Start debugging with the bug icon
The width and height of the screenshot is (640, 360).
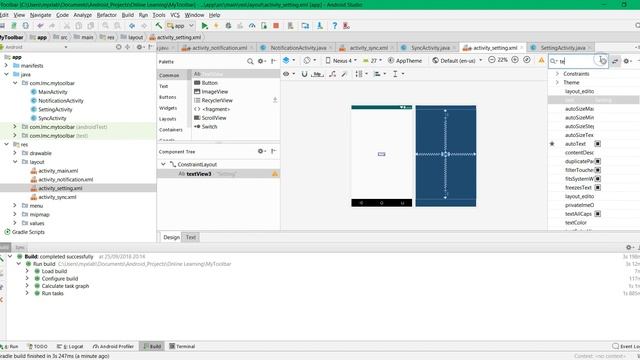pyautogui.click(x=228, y=26)
